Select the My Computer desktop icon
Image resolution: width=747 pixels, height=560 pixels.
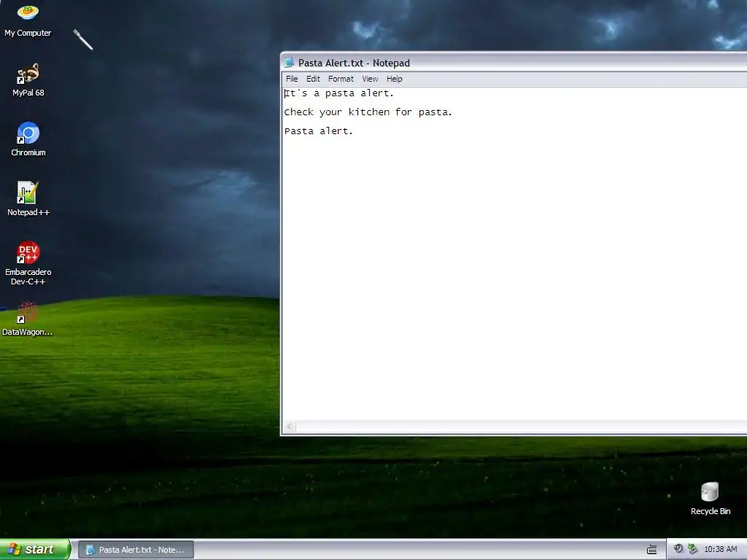[28, 20]
